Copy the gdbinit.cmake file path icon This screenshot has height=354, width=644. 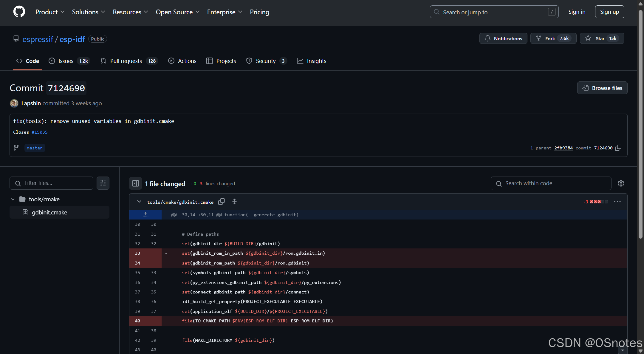[x=221, y=202]
